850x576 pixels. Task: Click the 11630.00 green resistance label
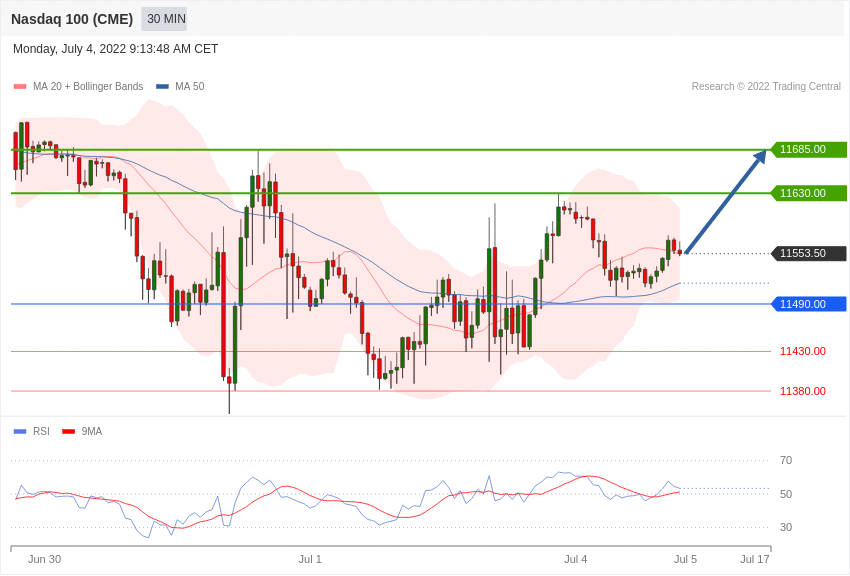(x=808, y=193)
